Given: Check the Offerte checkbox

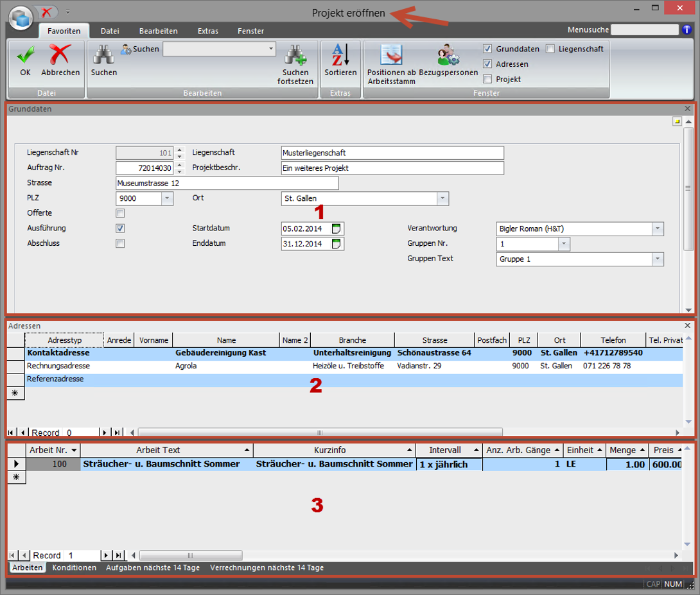Looking at the screenshot, I should click(x=120, y=213).
